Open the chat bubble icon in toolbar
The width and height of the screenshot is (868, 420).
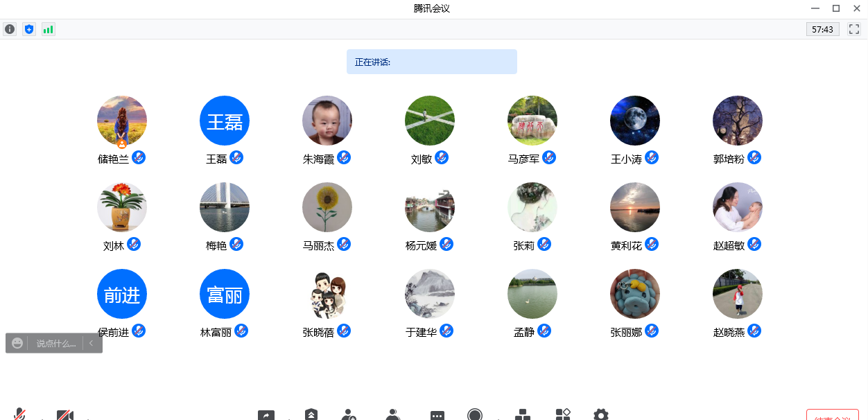437,415
